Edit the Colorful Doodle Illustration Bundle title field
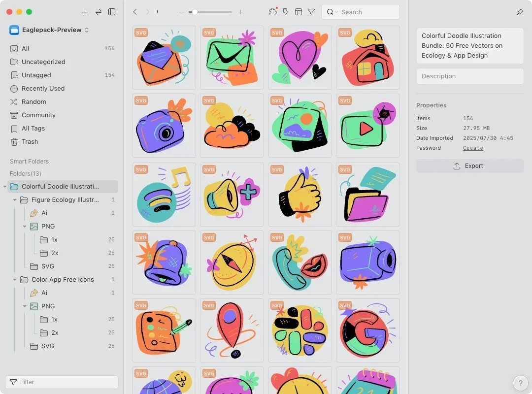Screen dimensions: 532x394 [x=470, y=46]
